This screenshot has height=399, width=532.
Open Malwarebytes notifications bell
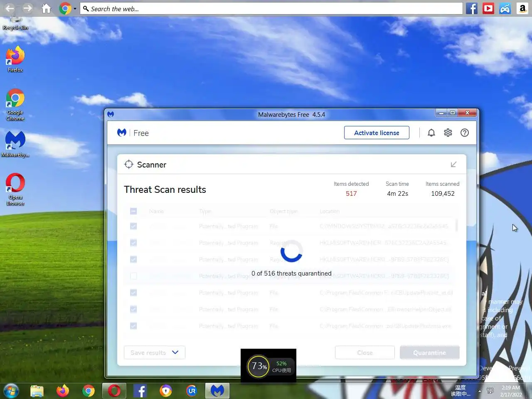(x=431, y=133)
